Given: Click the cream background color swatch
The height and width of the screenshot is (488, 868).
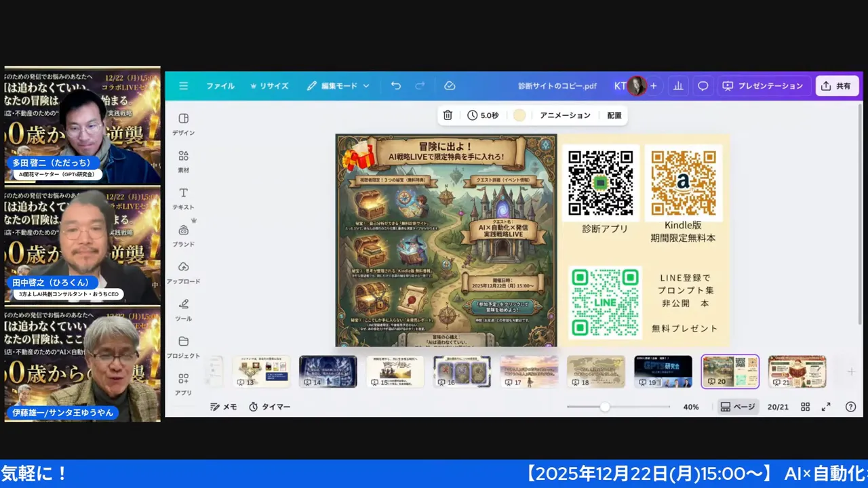Looking at the screenshot, I should (519, 115).
